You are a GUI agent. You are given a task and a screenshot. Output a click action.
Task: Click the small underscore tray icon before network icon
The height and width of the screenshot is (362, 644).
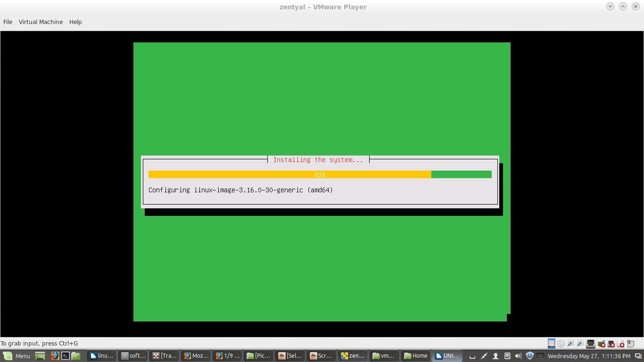pyautogui.click(x=472, y=357)
